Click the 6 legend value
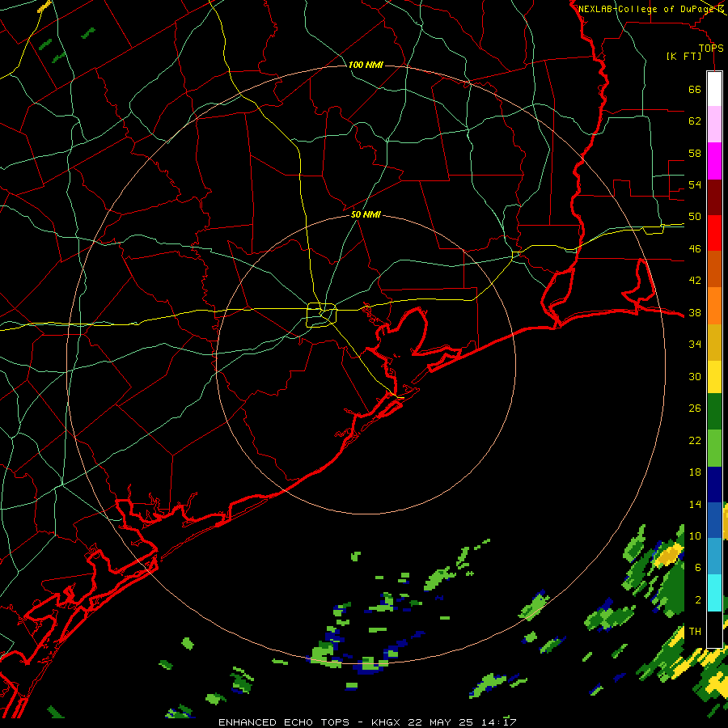The width and height of the screenshot is (728, 728). click(x=698, y=567)
